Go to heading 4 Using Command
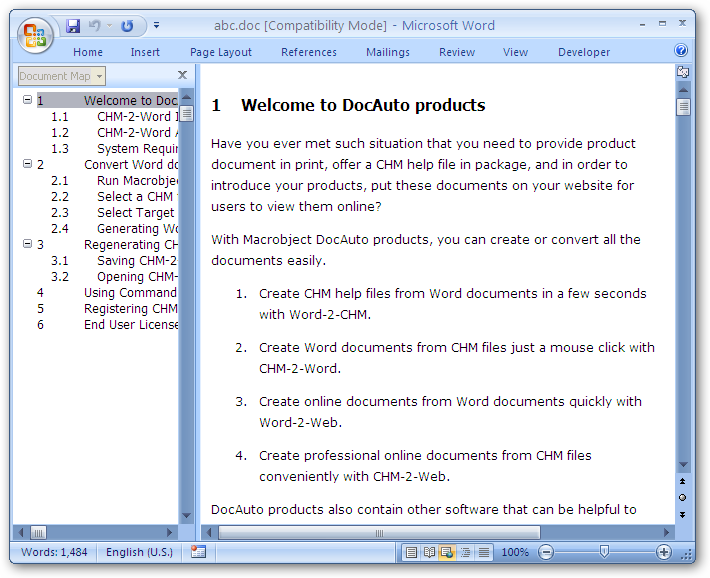 [107, 293]
